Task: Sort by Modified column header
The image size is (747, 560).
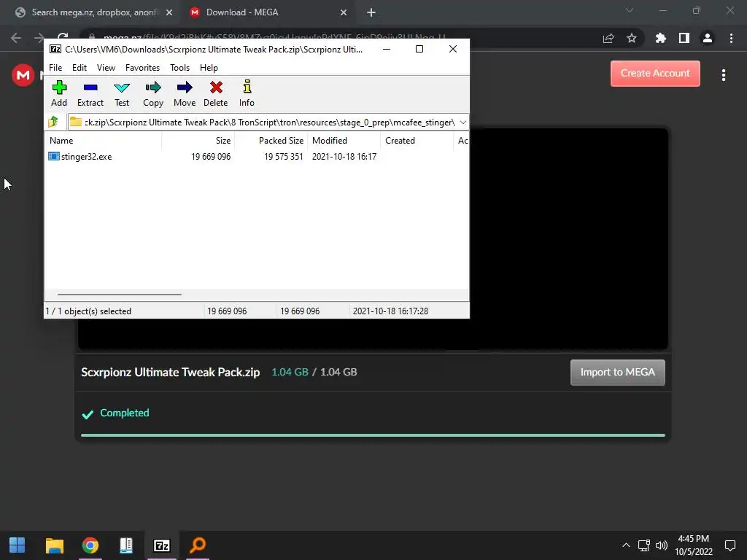Action: (344, 141)
